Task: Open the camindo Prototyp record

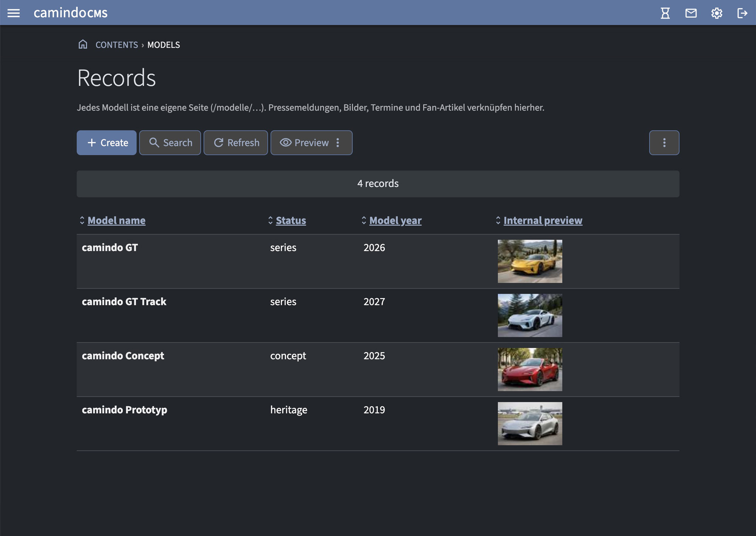Action: coord(124,410)
